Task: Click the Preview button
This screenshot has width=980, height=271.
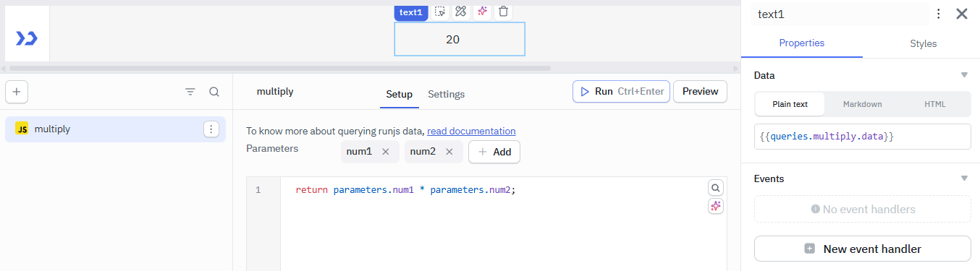Action: click(x=700, y=92)
